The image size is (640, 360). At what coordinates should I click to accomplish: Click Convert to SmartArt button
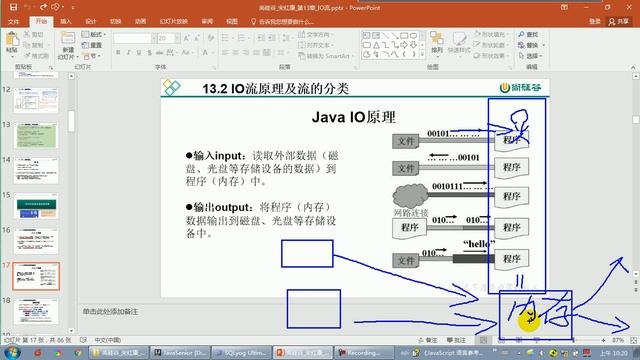[x=325, y=56]
